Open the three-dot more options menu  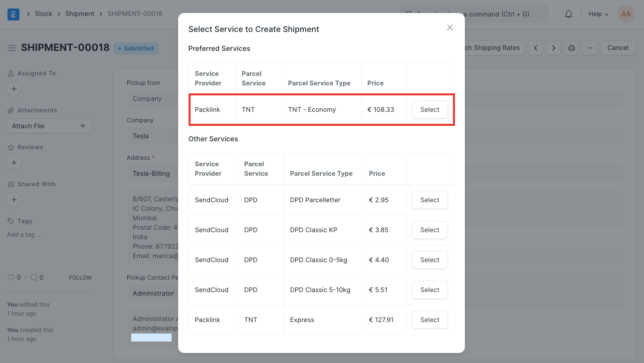click(589, 48)
